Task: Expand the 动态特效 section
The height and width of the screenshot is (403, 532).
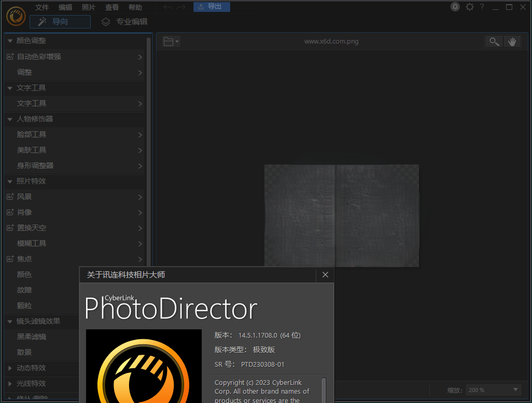Action: (10, 368)
